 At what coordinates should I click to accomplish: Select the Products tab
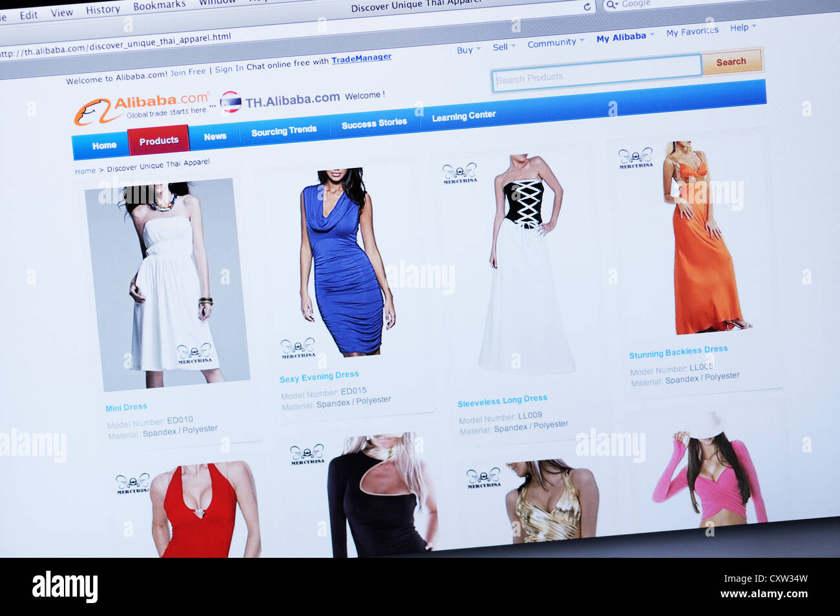[x=159, y=140]
